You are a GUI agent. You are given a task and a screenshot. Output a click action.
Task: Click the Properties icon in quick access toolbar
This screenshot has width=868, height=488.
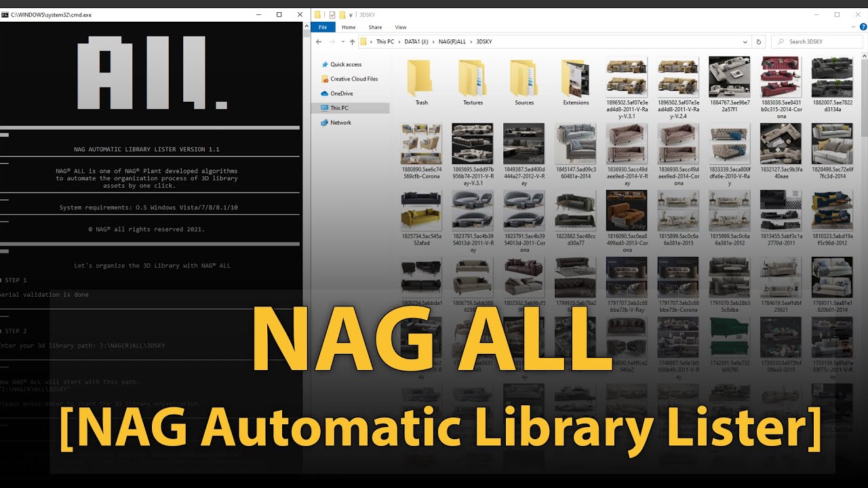332,14
